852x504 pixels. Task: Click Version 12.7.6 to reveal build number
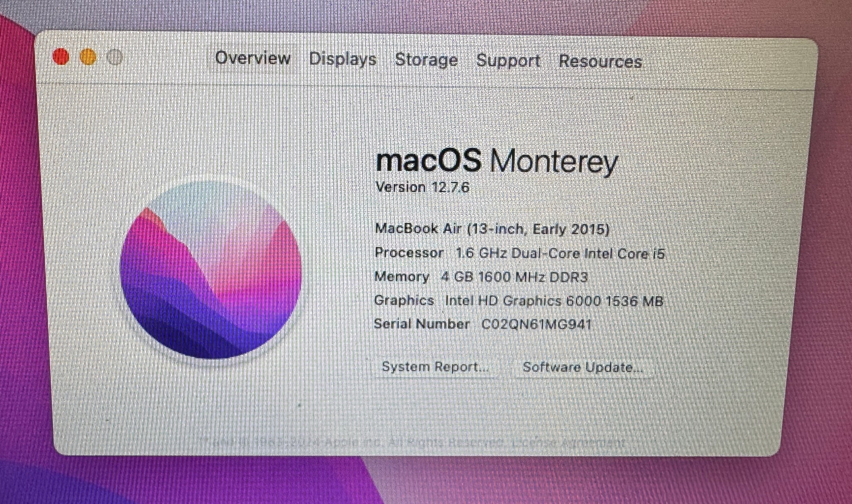(422, 187)
